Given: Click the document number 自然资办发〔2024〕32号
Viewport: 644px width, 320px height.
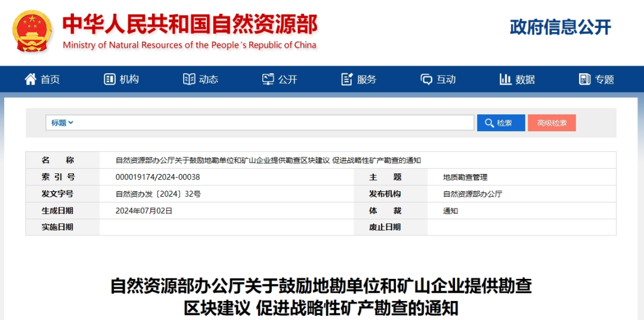Looking at the screenshot, I should point(158,194).
